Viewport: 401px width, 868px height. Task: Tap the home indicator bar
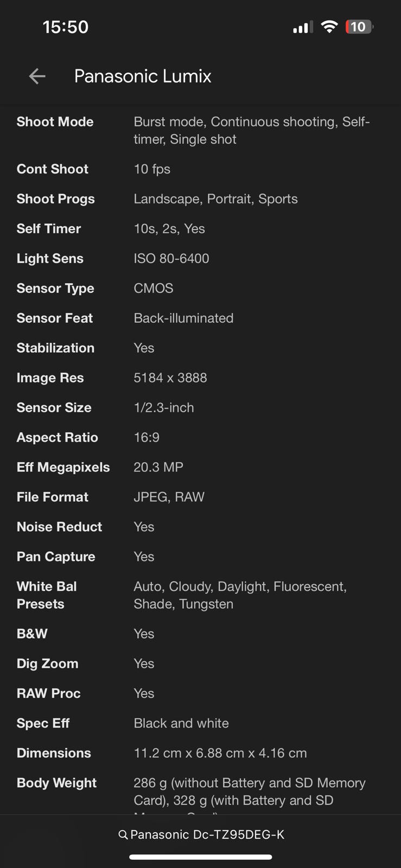[x=201, y=857]
